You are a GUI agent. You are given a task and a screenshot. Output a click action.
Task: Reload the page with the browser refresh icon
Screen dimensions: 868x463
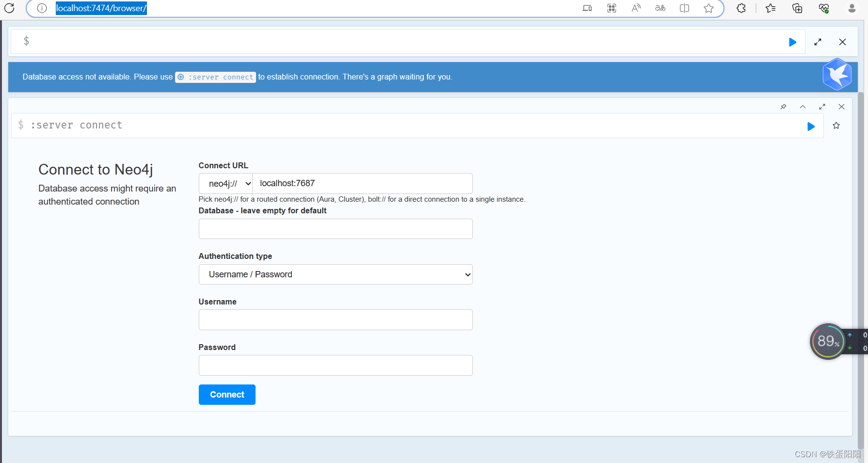point(9,8)
